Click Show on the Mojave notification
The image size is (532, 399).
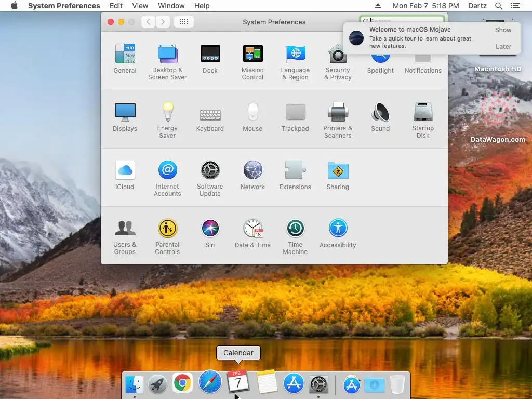coord(503,30)
